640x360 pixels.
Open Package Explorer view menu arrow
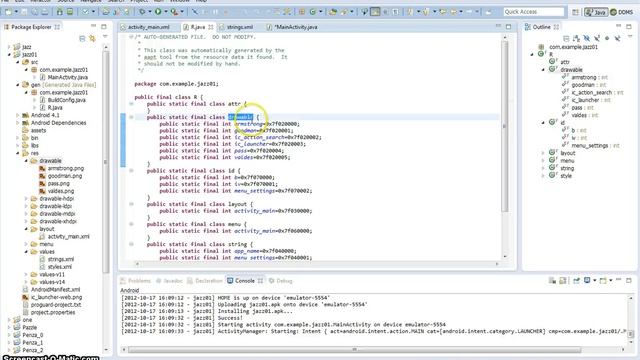click(105, 37)
